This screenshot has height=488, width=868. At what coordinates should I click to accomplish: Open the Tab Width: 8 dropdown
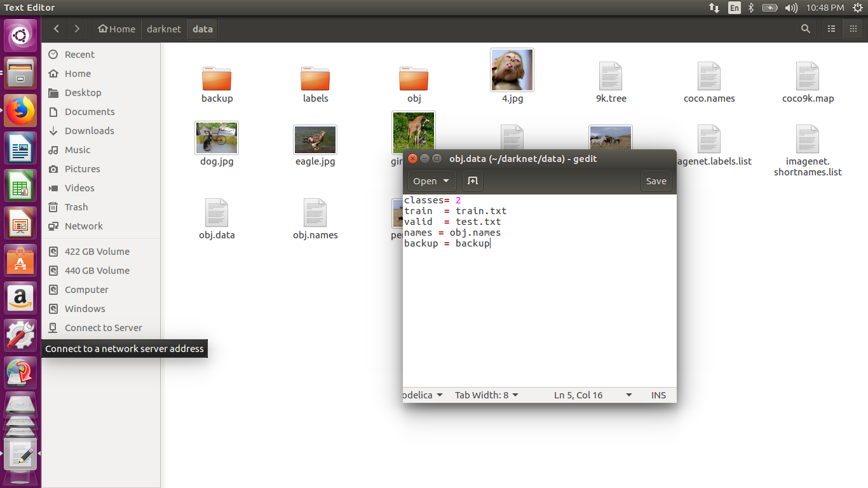pos(486,395)
